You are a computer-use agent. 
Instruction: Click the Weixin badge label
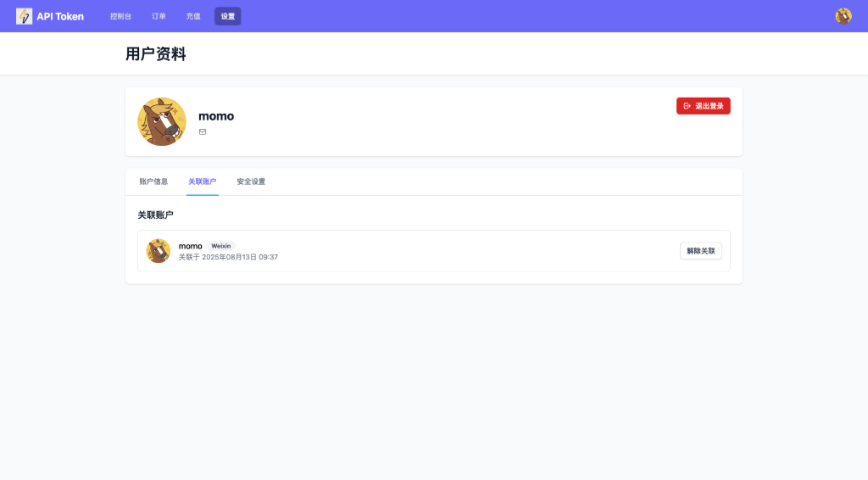tap(221, 246)
